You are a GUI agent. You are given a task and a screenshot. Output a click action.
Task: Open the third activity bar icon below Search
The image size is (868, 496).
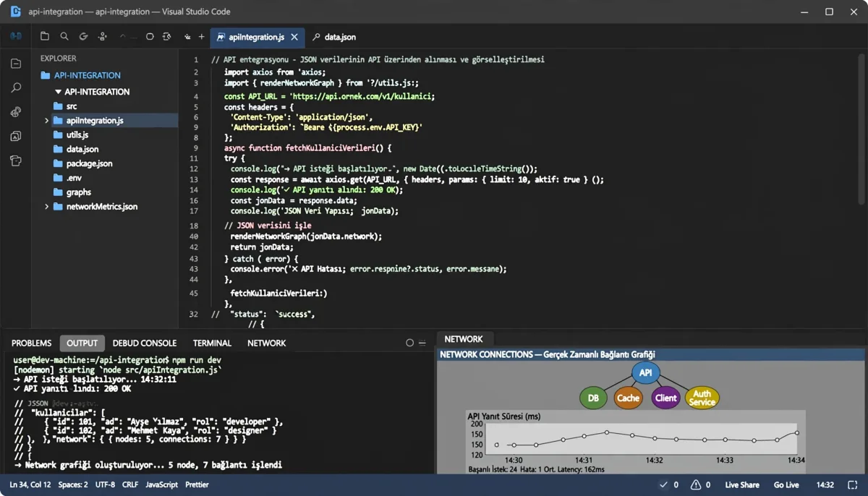pos(16,112)
